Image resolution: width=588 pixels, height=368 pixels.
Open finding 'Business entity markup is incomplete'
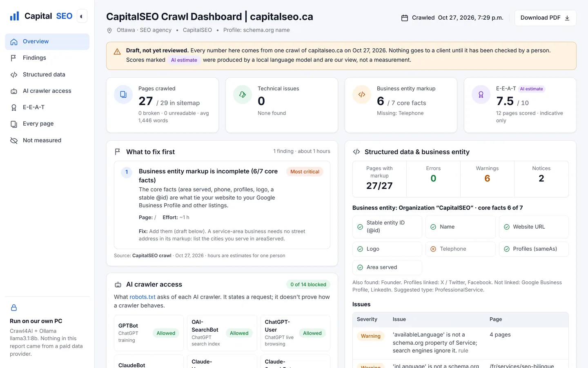pos(208,176)
